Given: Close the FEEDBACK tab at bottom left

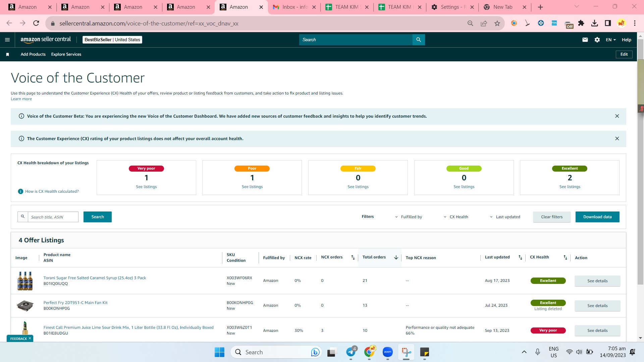Looking at the screenshot, I should tap(30, 338).
